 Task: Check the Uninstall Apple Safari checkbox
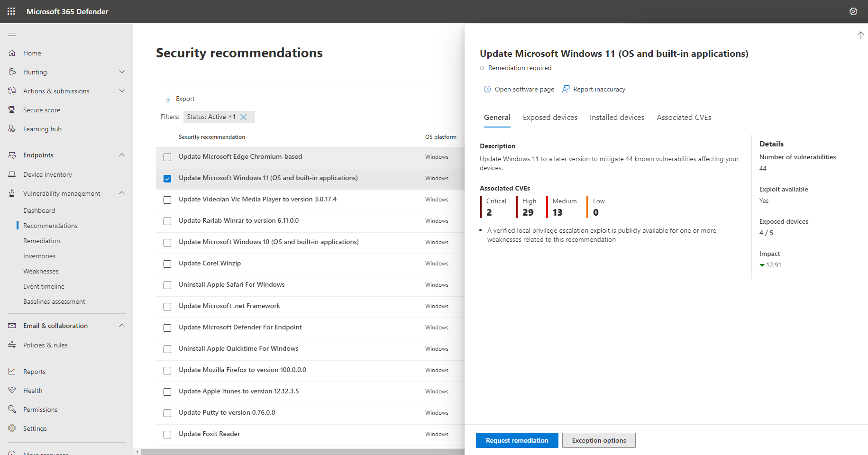point(167,285)
